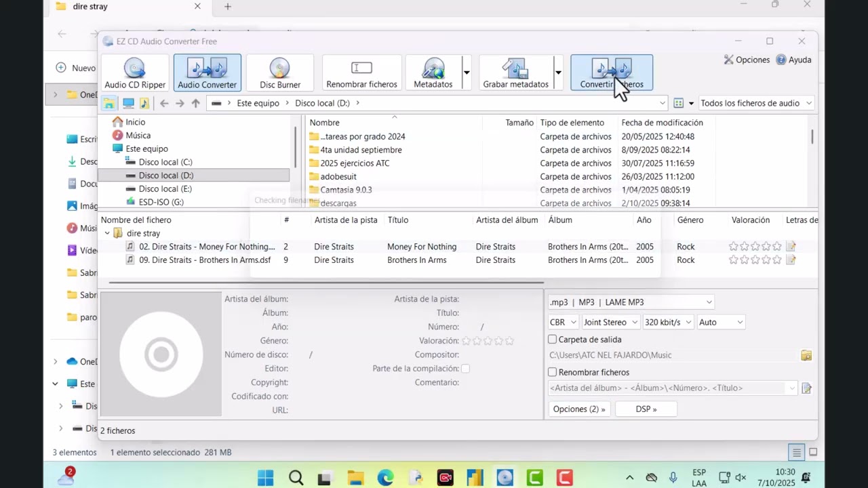Image resolution: width=868 pixels, height=488 pixels.
Task: Enable the Renombrar ficheros checkbox
Action: (x=552, y=372)
